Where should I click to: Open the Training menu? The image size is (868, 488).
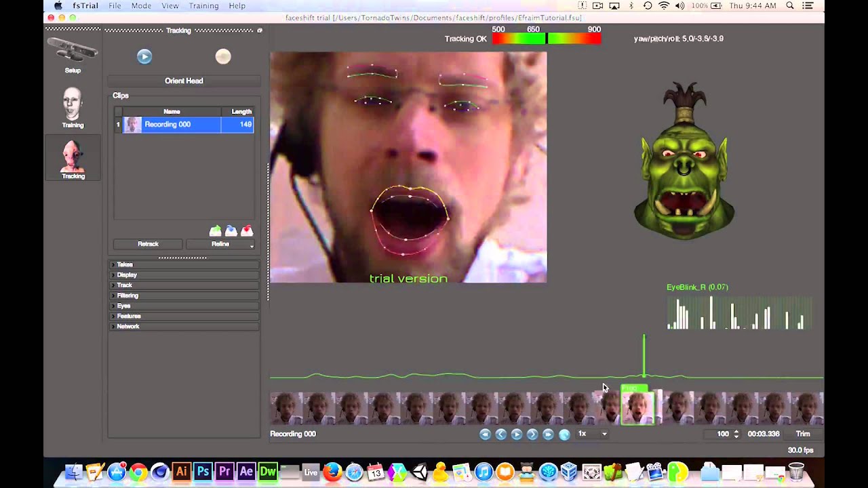pos(203,5)
